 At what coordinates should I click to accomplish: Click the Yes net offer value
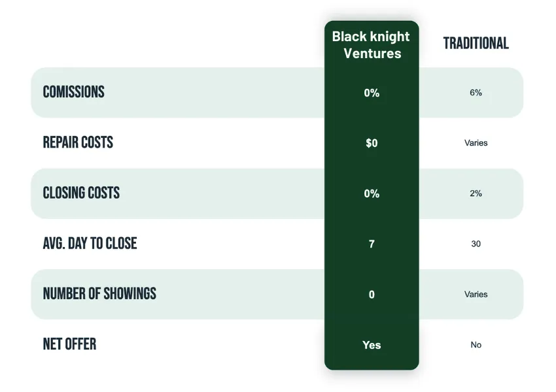(x=372, y=345)
